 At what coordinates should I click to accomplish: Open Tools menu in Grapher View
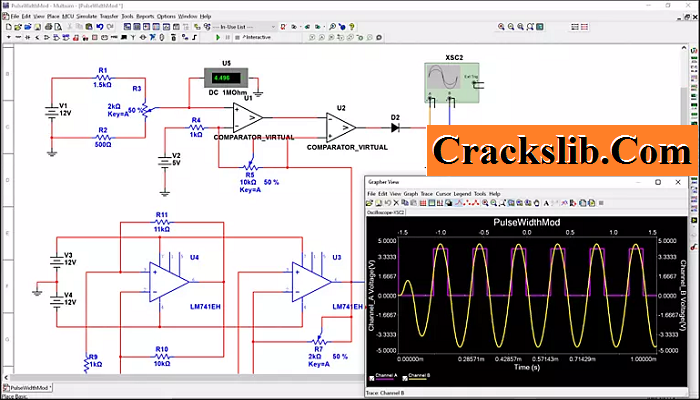tap(479, 194)
